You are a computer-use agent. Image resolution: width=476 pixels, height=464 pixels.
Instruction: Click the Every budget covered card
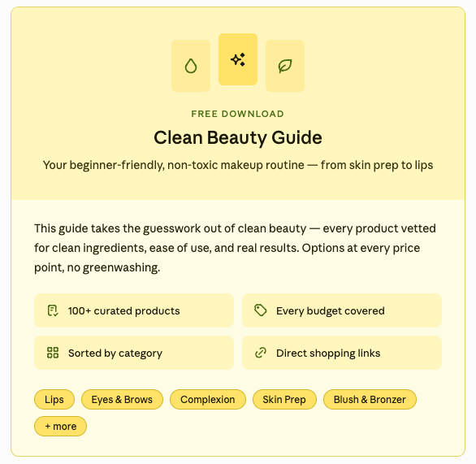342,310
